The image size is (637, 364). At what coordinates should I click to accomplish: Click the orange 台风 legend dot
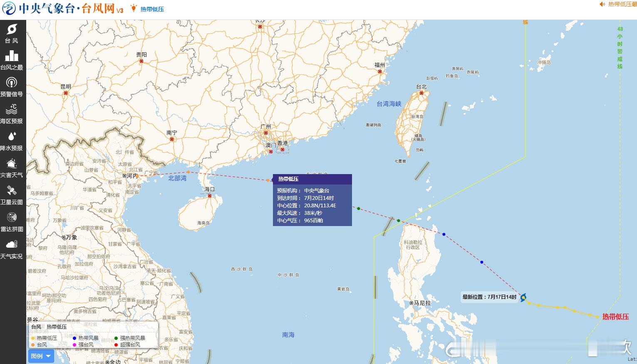(x=33, y=344)
